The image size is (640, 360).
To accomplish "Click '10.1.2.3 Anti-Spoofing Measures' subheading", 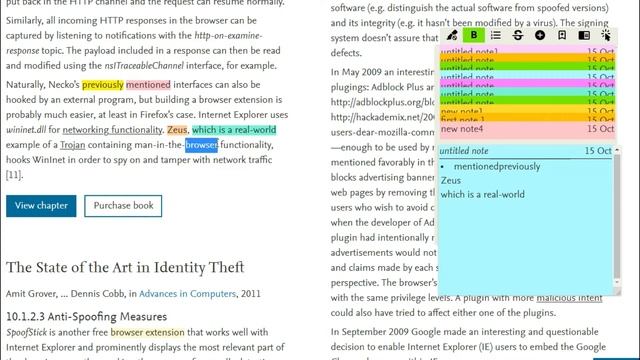I will (87, 317).
